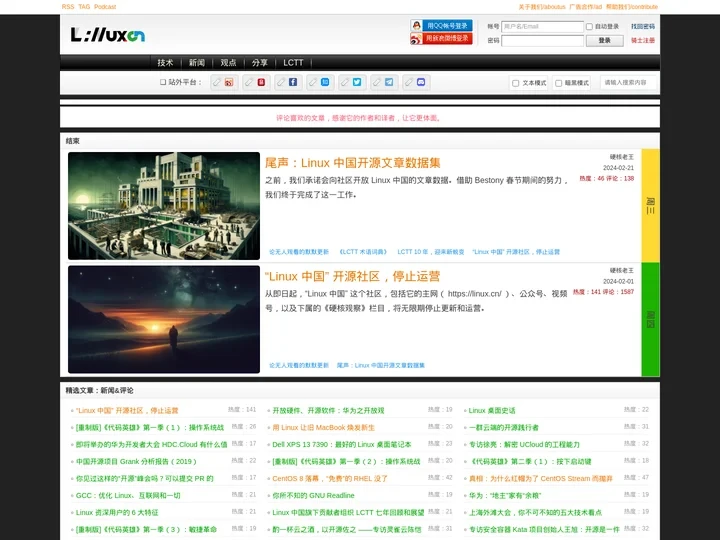720x540 pixels.
Task: Click author 硬核老王 dated 2024-02-21
Action: point(622,157)
